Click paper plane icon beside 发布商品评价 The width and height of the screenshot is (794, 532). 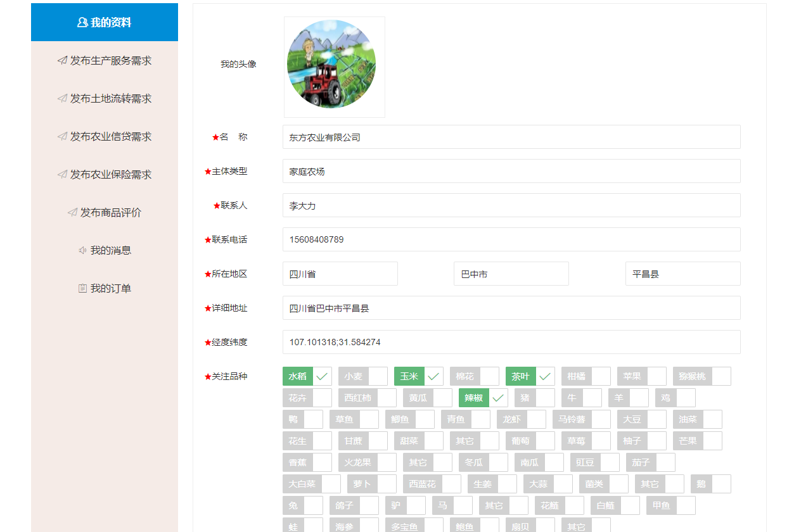point(72,213)
